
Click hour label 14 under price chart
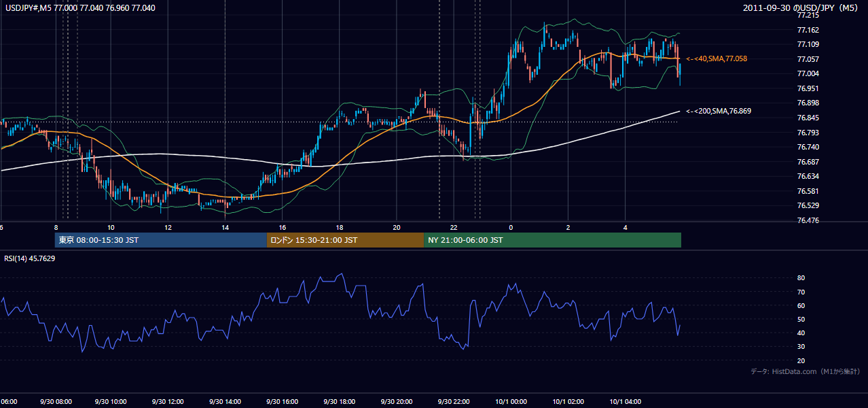[225, 228]
